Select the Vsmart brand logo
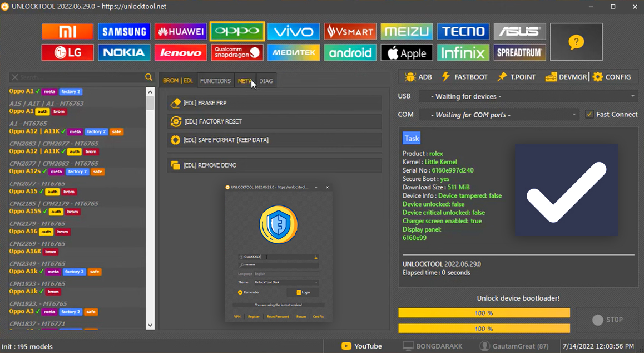 click(350, 31)
